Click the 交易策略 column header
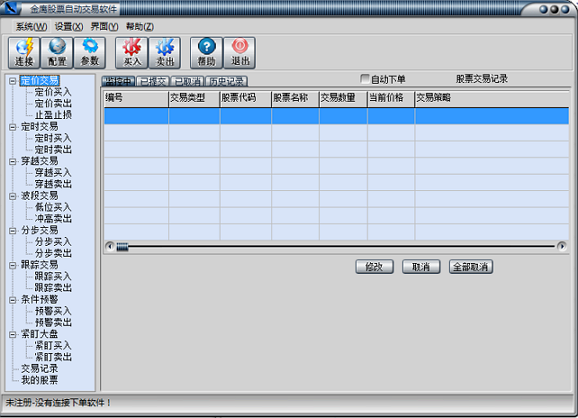The width and height of the screenshot is (578, 418). click(x=492, y=98)
